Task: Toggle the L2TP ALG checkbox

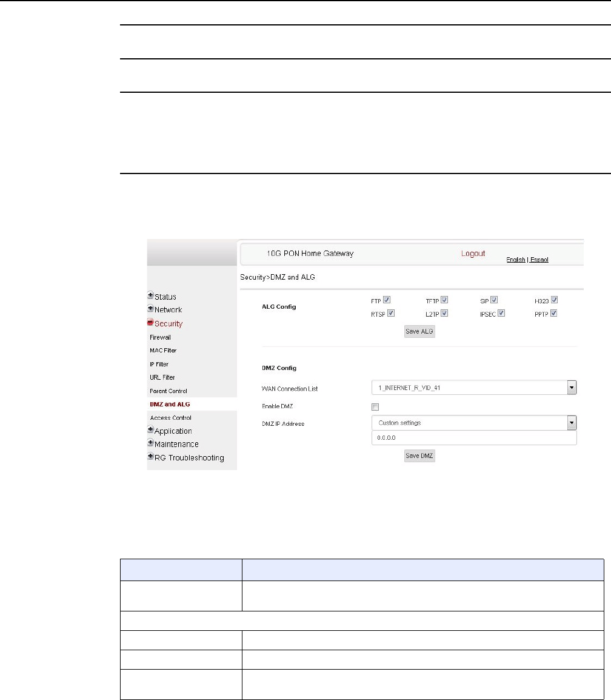Action: pos(444,314)
